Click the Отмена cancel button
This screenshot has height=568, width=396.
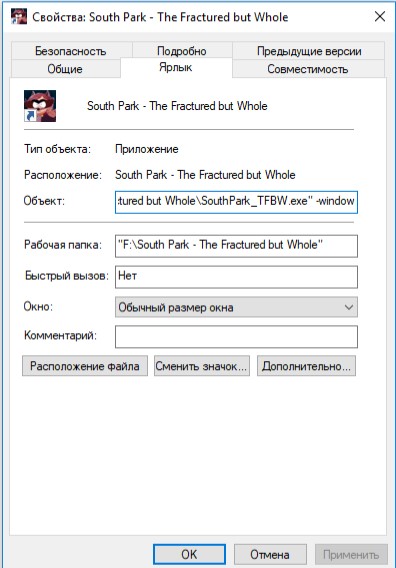pyautogui.click(x=270, y=554)
